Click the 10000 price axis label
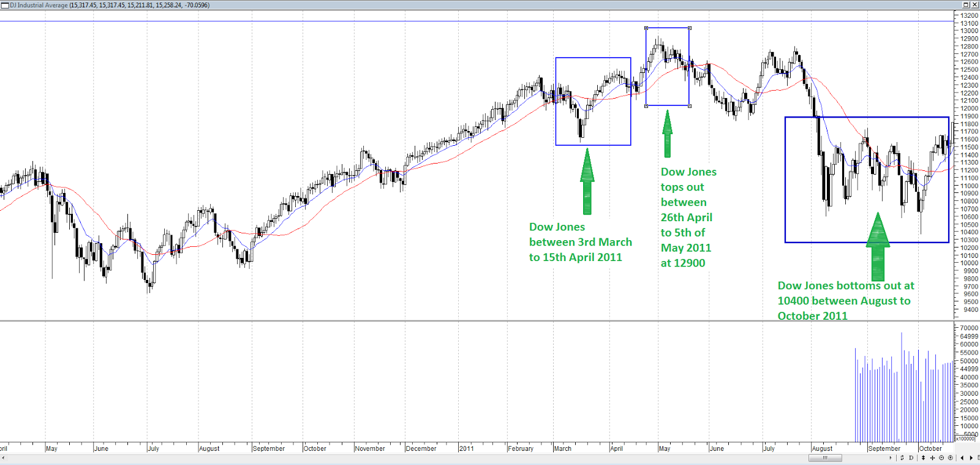Image resolution: width=980 pixels, height=465 pixels. tap(969, 263)
